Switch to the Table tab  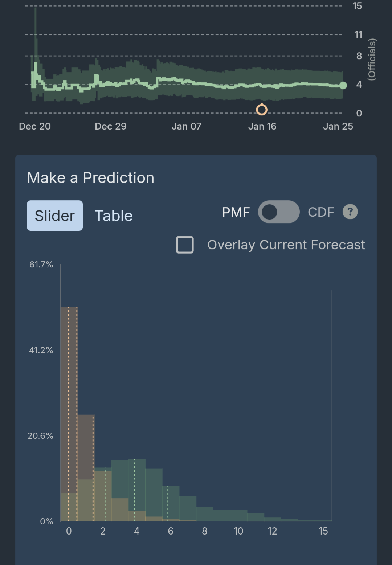[x=114, y=216]
